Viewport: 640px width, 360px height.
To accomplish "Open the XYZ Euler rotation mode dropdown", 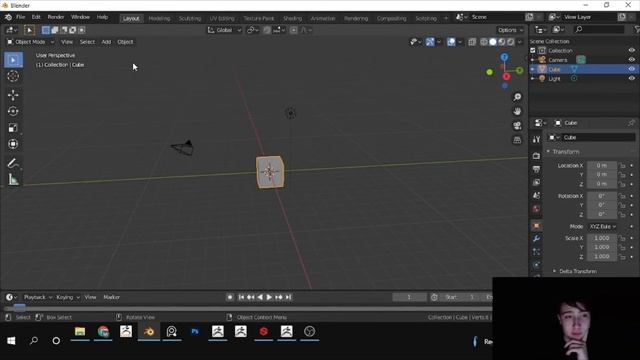I will (x=602, y=227).
